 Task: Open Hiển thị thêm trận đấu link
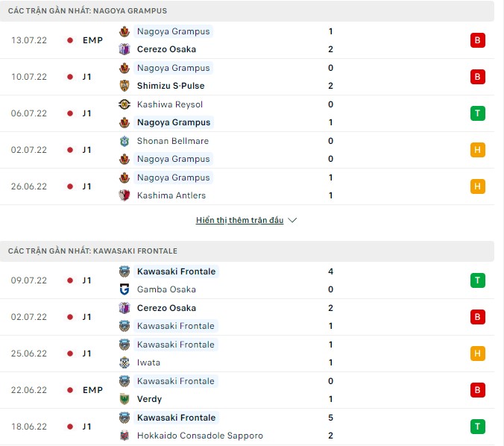pyautogui.click(x=239, y=221)
